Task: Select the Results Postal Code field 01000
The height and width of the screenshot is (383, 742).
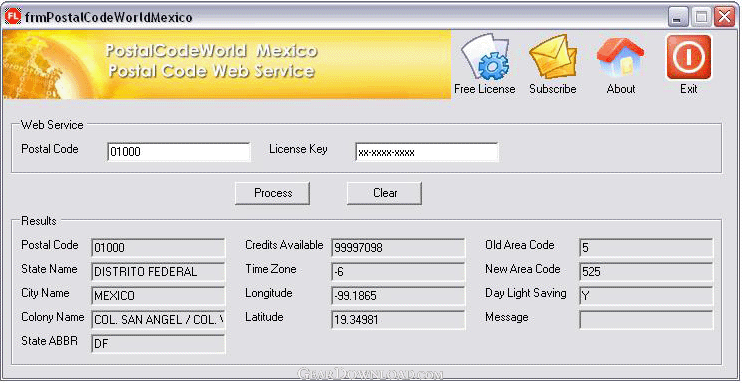Action: (x=159, y=248)
